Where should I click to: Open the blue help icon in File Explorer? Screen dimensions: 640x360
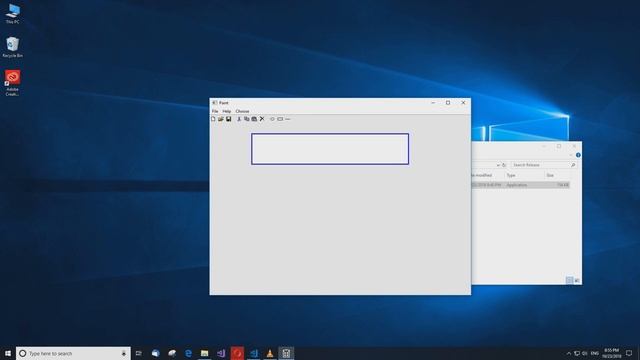tap(578, 155)
